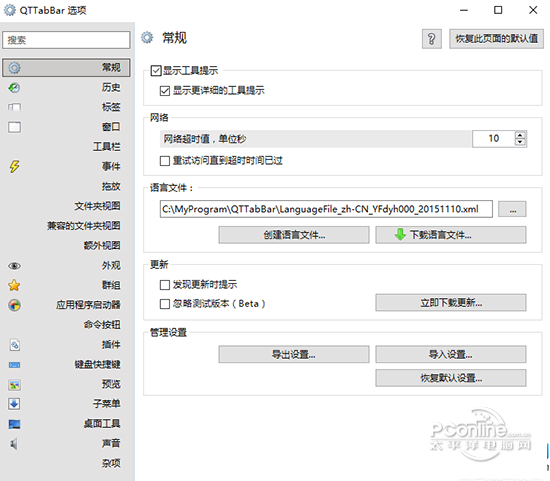Click the colorful ball icon for 应用程序启动器

click(14, 305)
